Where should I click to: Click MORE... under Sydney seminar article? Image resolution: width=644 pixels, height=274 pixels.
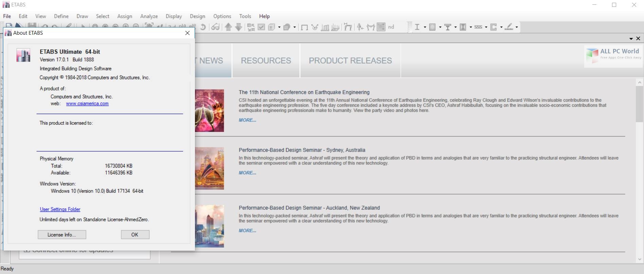[247, 173]
